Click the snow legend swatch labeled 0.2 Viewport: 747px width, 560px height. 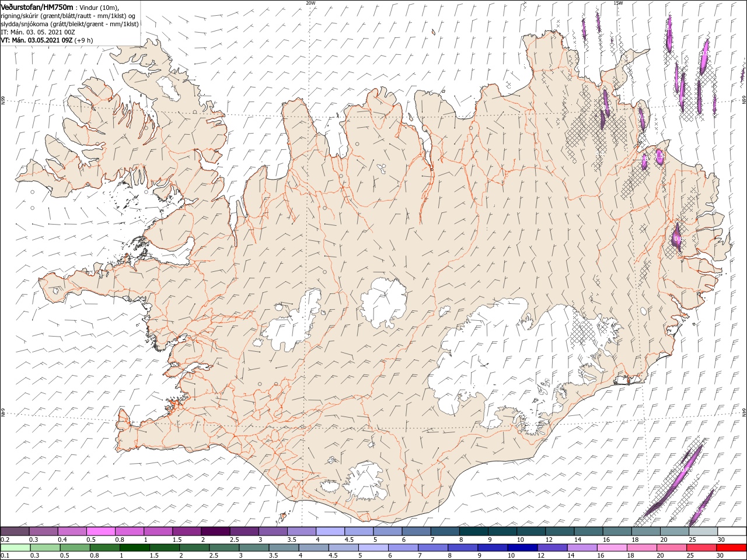click(15, 531)
